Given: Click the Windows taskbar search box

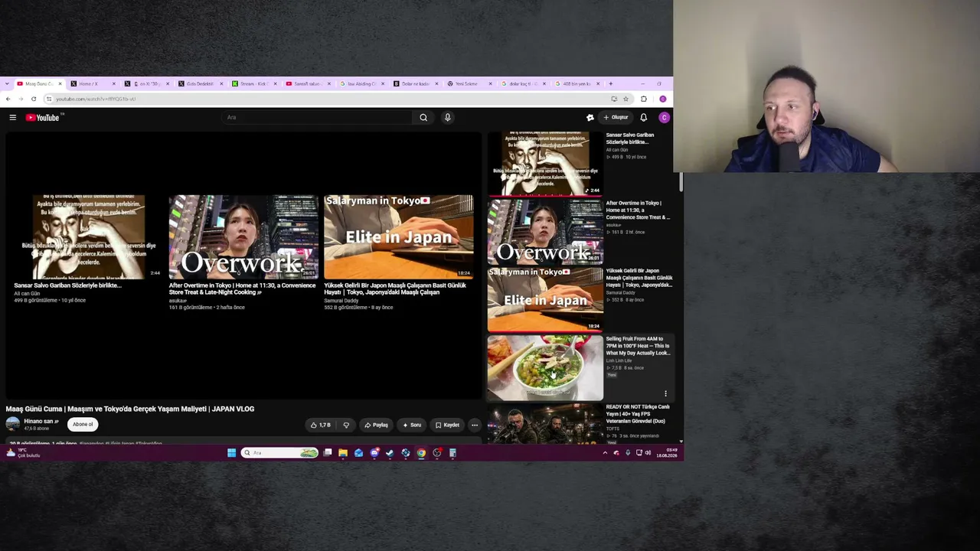Looking at the screenshot, I should pyautogui.click(x=279, y=453).
